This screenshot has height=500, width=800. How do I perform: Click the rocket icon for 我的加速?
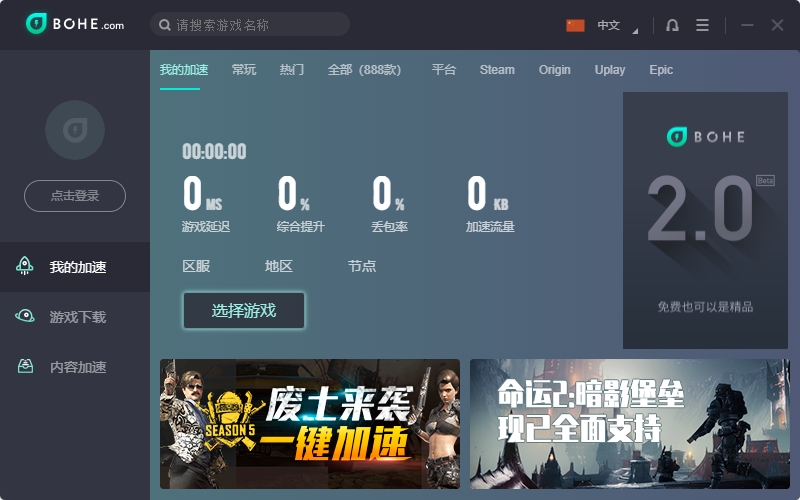25,266
